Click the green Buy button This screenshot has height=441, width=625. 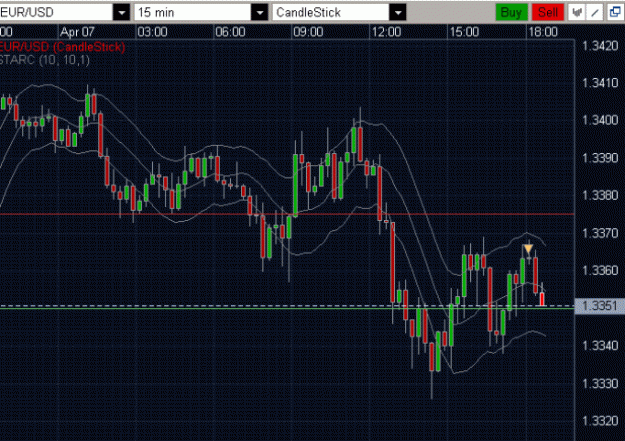point(511,12)
